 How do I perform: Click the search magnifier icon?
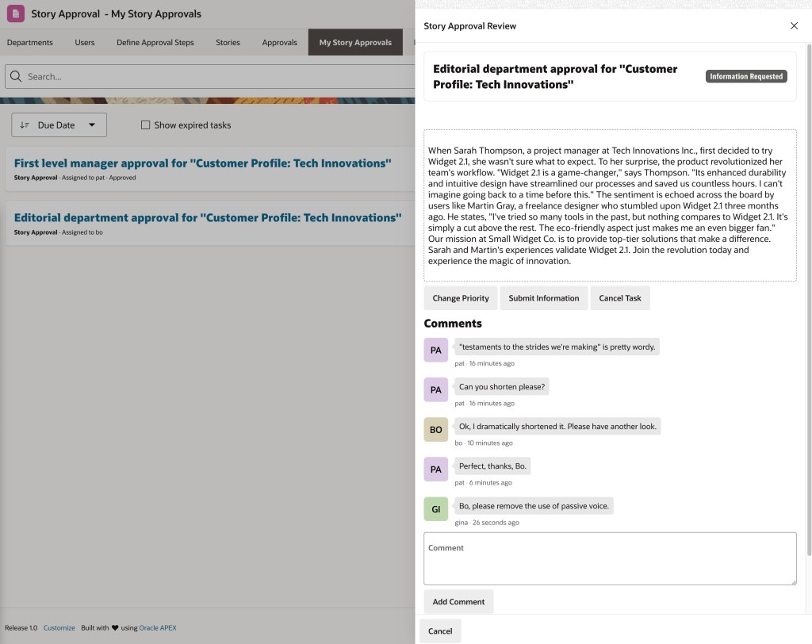tap(16, 77)
